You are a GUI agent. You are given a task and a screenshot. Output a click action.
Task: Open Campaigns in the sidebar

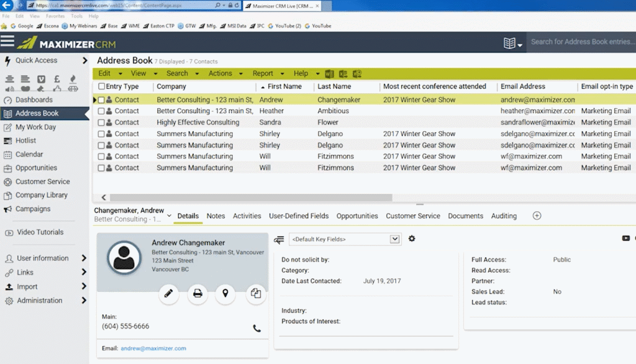pyautogui.click(x=33, y=209)
